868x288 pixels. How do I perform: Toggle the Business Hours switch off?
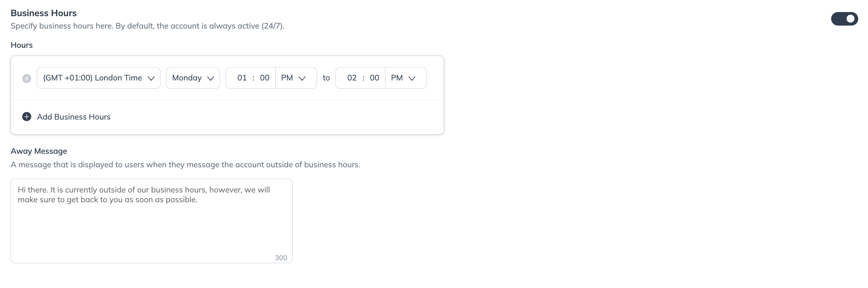click(844, 19)
